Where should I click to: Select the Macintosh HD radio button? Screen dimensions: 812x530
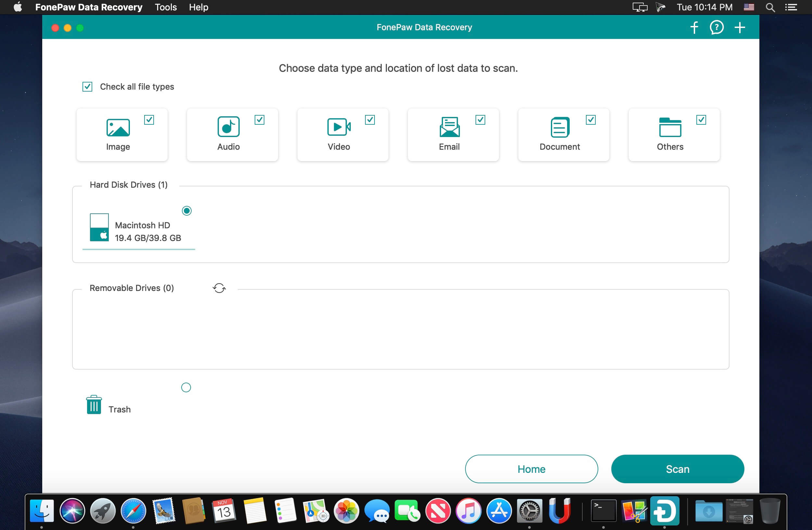click(x=187, y=211)
